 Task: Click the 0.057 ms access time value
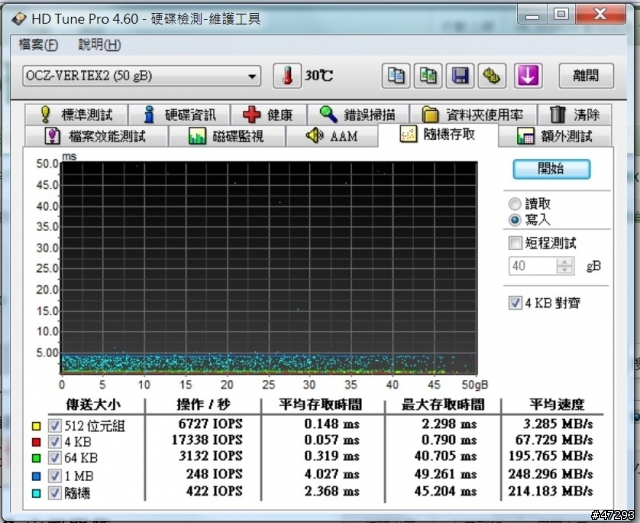332,440
